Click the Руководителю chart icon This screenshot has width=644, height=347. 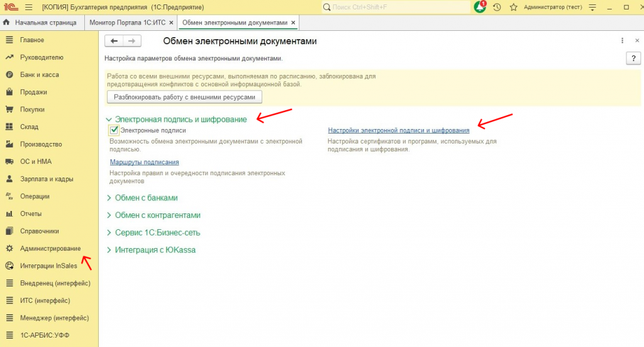(x=9, y=57)
